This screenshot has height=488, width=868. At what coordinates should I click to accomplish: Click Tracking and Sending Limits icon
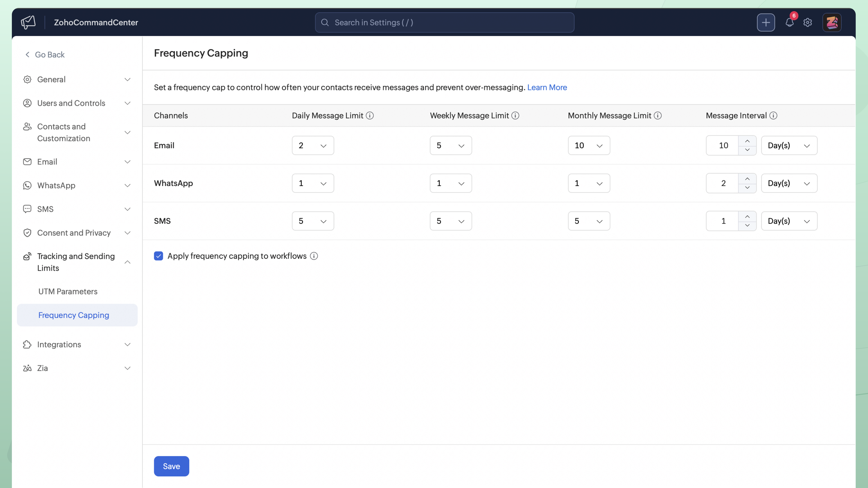(x=27, y=256)
